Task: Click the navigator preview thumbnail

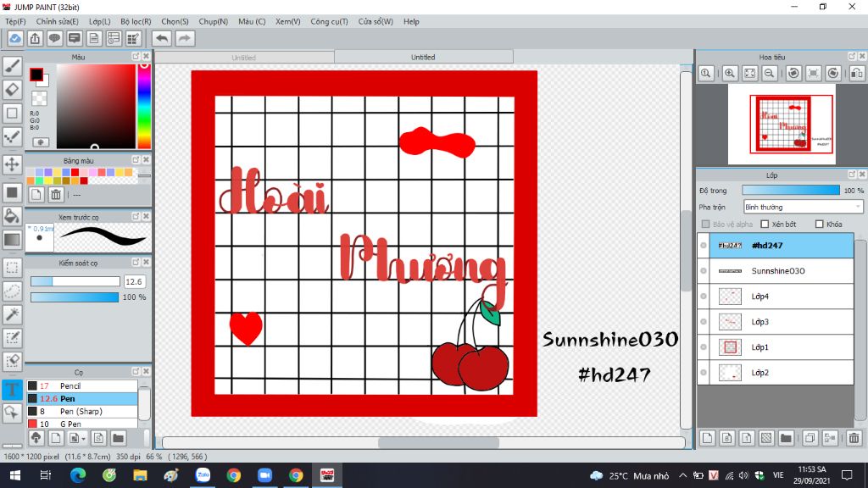Action: [x=781, y=125]
